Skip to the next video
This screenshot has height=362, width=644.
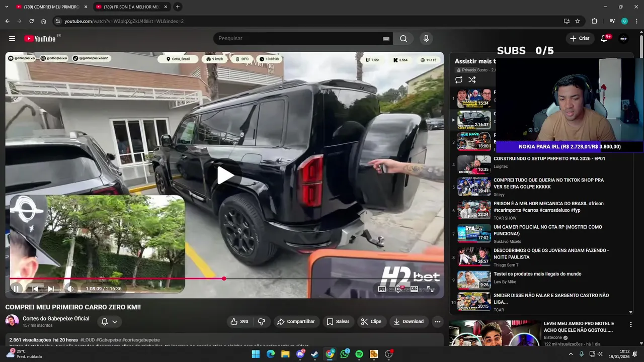click(51, 289)
